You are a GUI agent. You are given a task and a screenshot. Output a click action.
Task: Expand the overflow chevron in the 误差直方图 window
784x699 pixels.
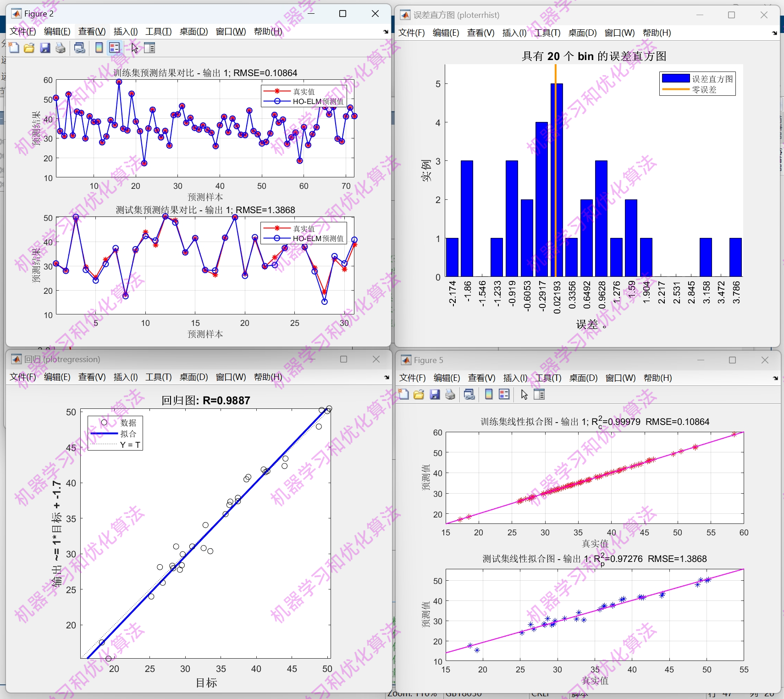pyautogui.click(x=773, y=33)
